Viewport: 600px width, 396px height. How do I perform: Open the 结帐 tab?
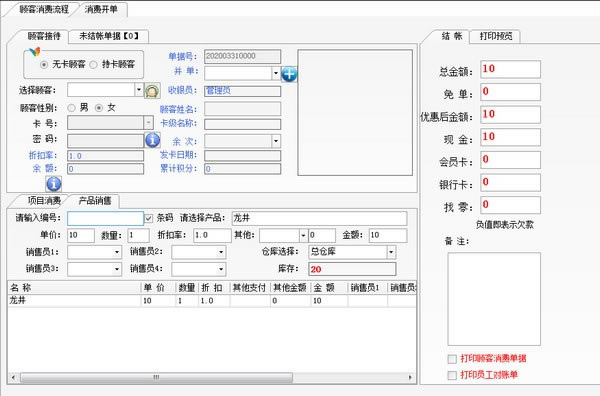[x=452, y=36]
